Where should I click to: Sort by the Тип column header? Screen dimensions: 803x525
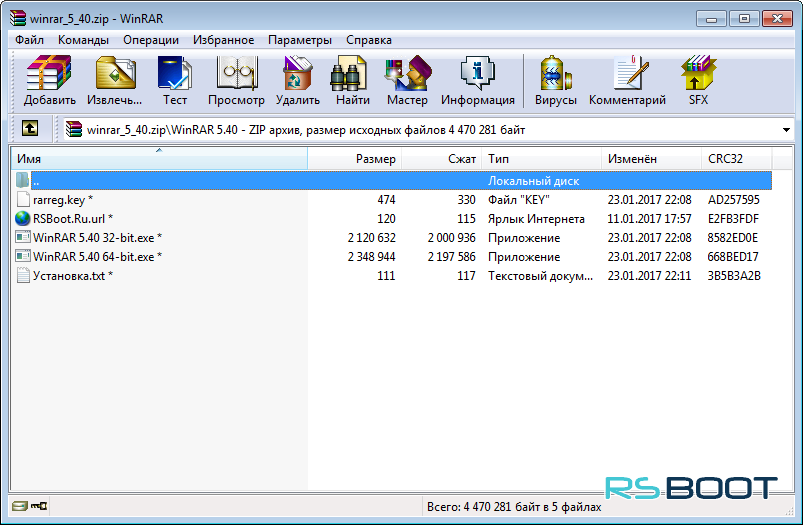click(541, 159)
